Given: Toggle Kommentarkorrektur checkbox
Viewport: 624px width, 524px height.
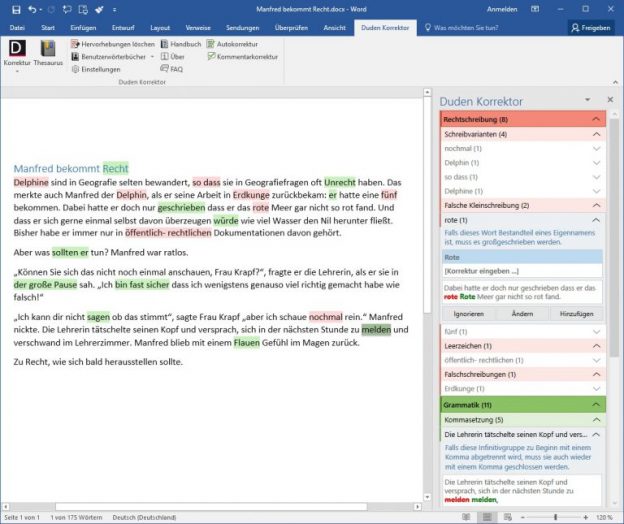Looking at the screenshot, I should 243,57.
